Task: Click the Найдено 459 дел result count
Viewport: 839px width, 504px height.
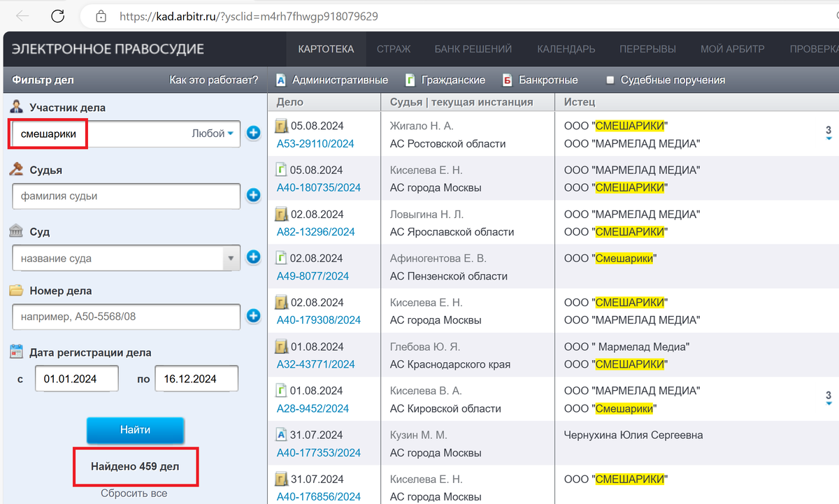Action: [135, 466]
